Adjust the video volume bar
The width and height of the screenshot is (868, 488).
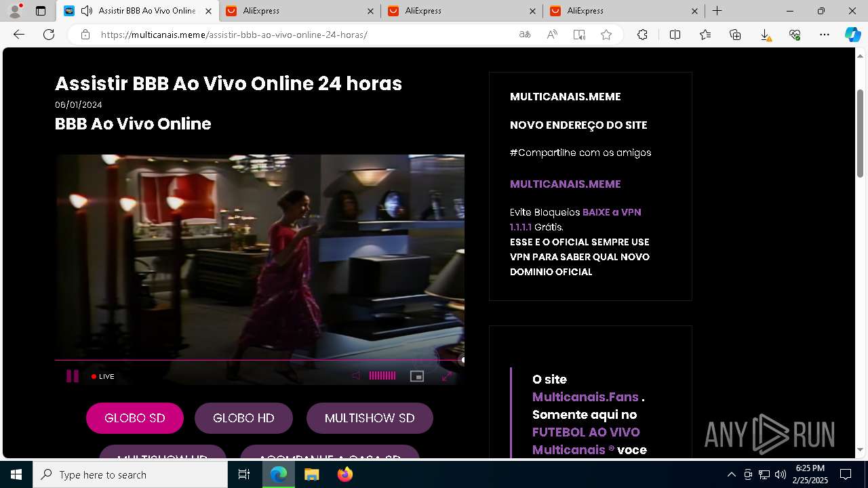(x=382, y=376)
